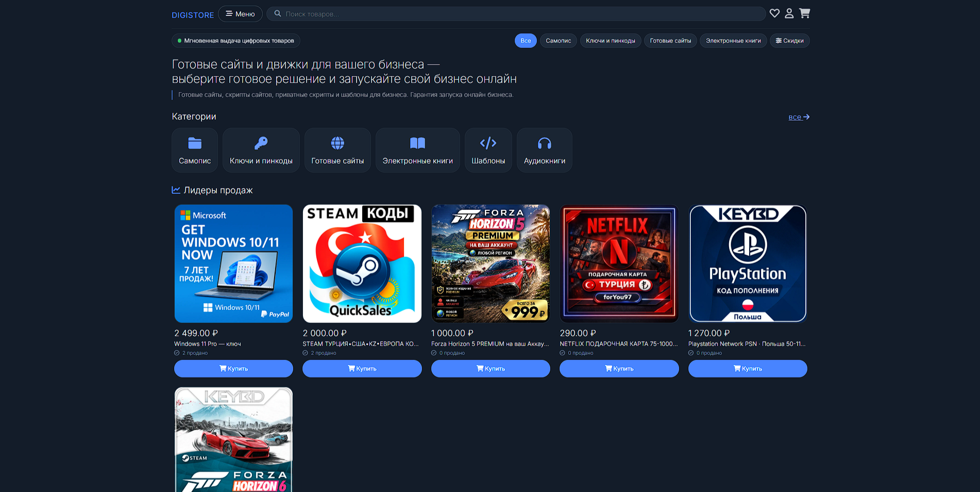Select the Аудиокниги headphones icon

(x=545, y=143)
